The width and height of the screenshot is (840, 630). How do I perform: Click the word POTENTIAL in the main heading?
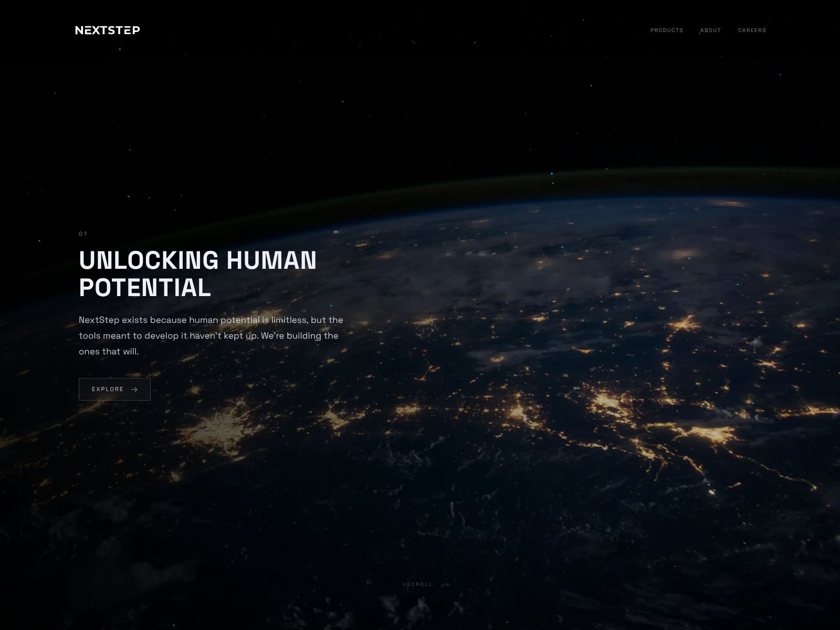144,288
